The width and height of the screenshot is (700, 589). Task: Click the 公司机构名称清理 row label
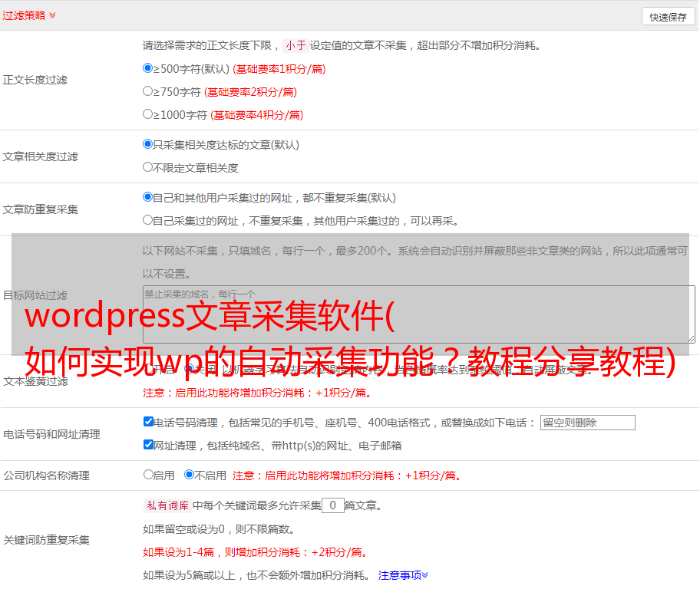pyautogui.click(x=46, y=475)
